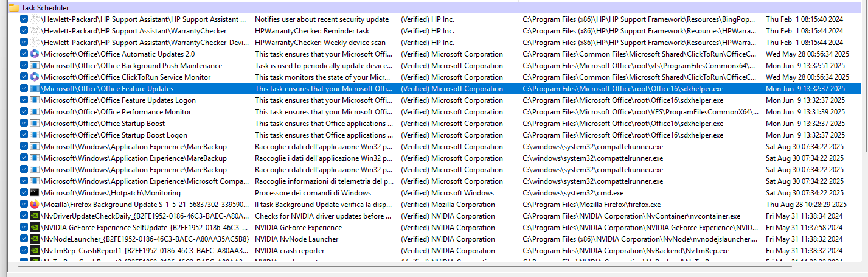
Task: Uncheck the Office Automatic Updates 2.0 entry
Action: tap(24, 54)
